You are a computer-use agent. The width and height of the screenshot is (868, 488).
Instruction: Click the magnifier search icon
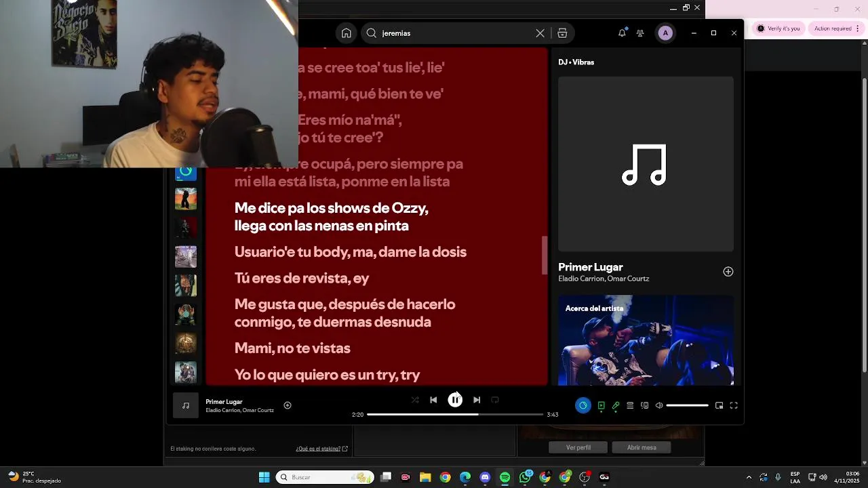pos(372,33)
